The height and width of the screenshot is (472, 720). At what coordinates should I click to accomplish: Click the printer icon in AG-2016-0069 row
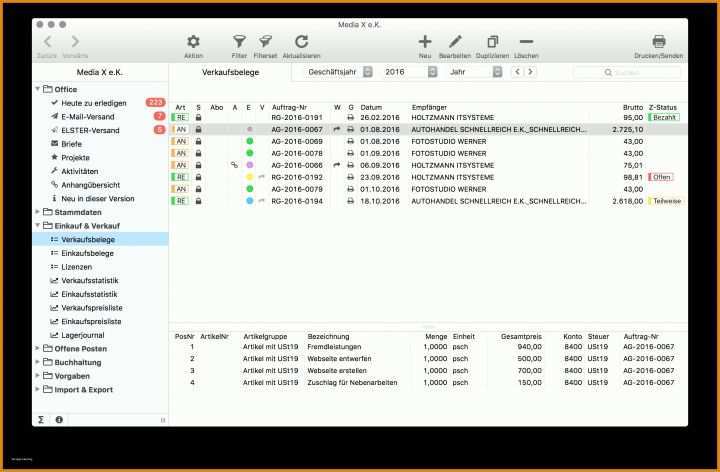350,141
